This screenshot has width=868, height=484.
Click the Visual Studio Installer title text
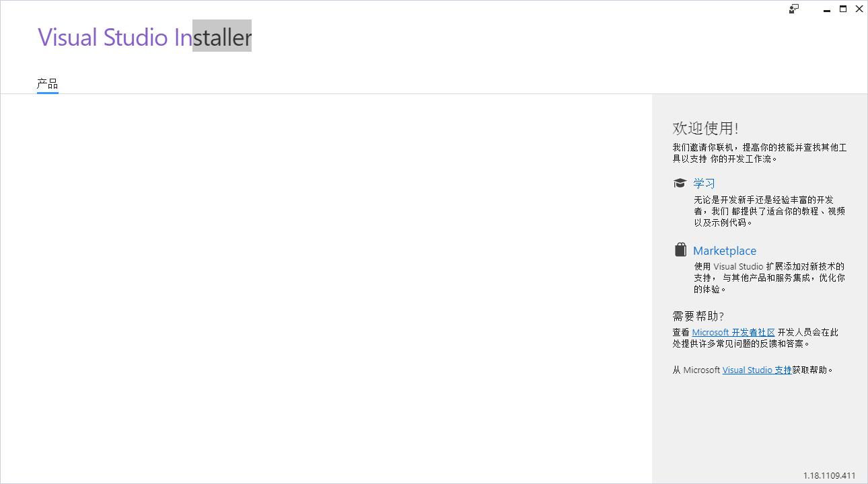tap(145, 37)
